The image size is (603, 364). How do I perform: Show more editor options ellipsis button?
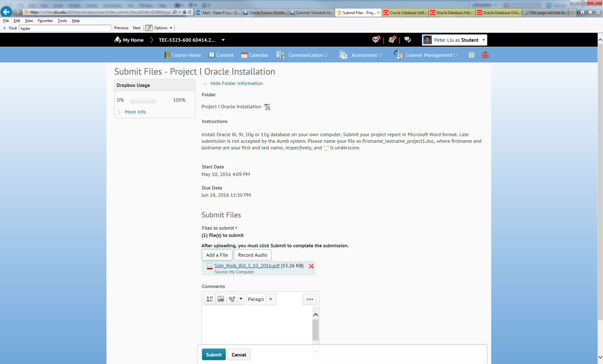310,299
